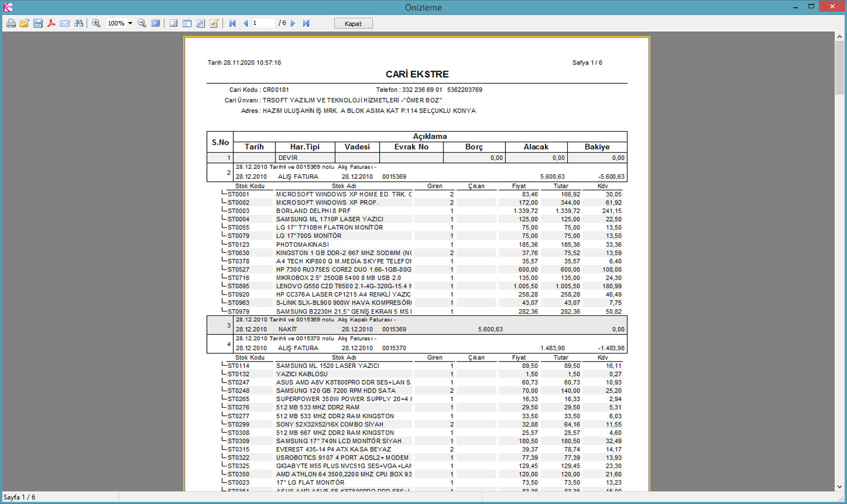Click the amount 5.600,63 in Borç column
847x504 pixels.
tap(490, 329)
